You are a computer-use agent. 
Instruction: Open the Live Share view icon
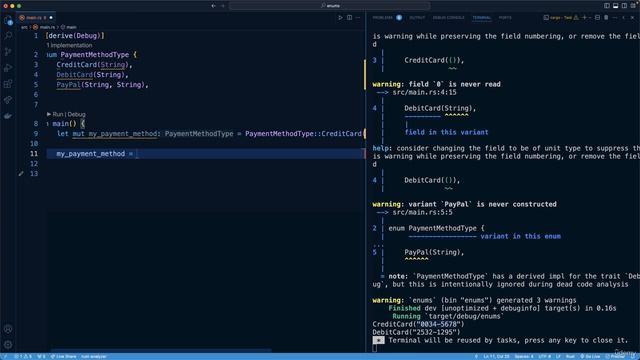coord(8,100)
